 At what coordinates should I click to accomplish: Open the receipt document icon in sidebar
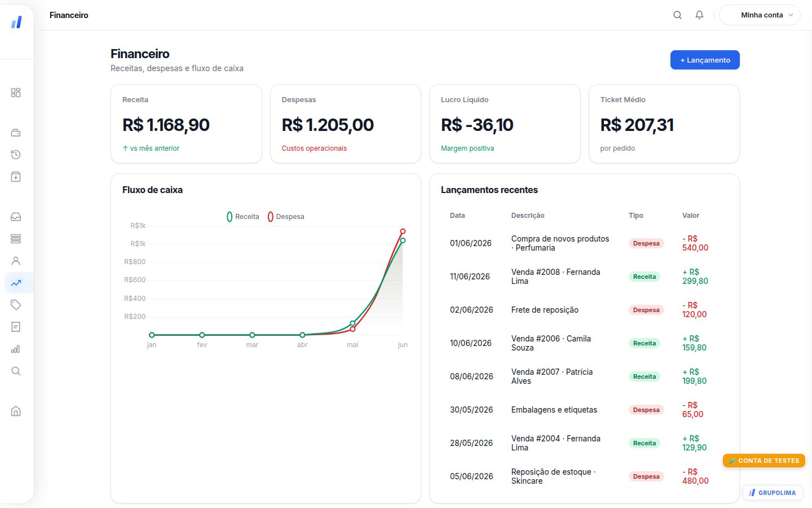click(x=16, y=327)
